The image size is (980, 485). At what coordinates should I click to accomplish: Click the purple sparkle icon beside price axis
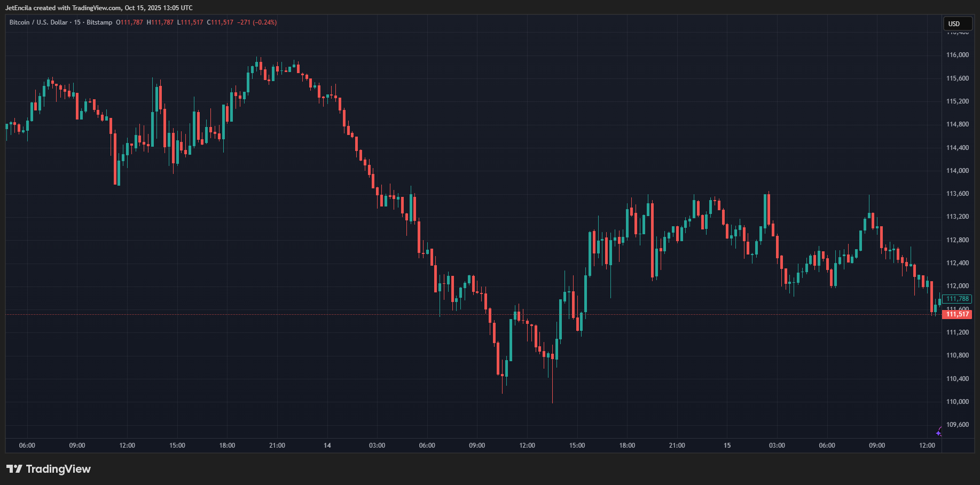(939, 432)
